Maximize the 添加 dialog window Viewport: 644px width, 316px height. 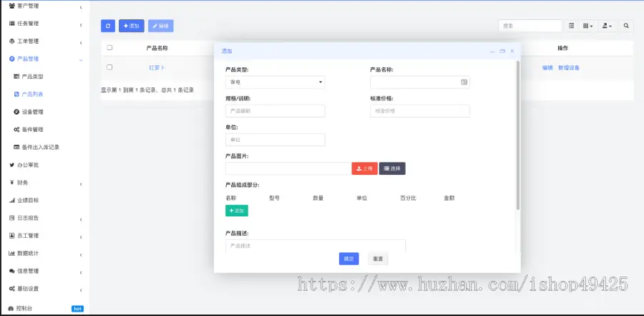(502, 52)
